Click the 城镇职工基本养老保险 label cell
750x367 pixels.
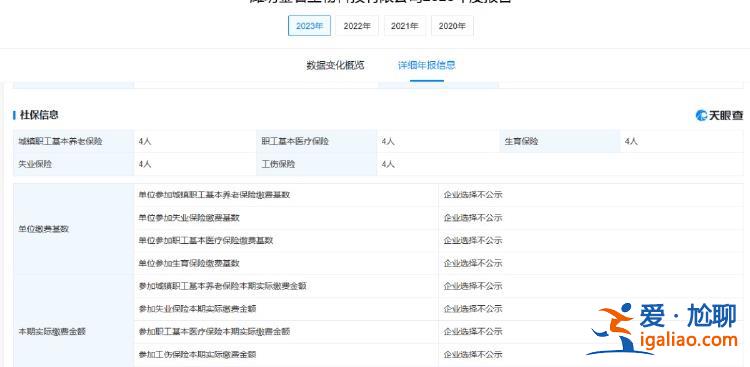pyautogui.click(x=74, y=141)
